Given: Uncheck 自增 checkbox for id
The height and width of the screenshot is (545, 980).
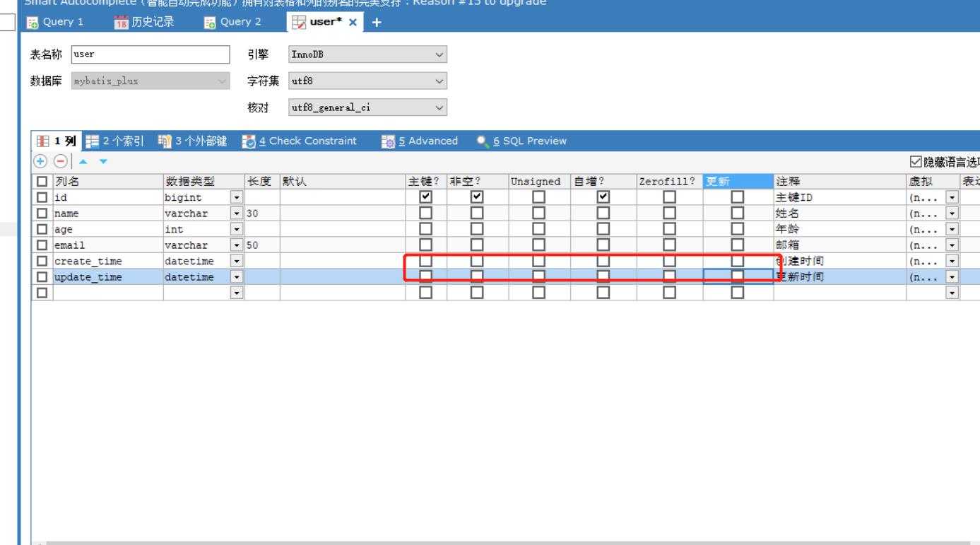Looking at the screenshot, I should pyautogui.click(x=602, y=197).
